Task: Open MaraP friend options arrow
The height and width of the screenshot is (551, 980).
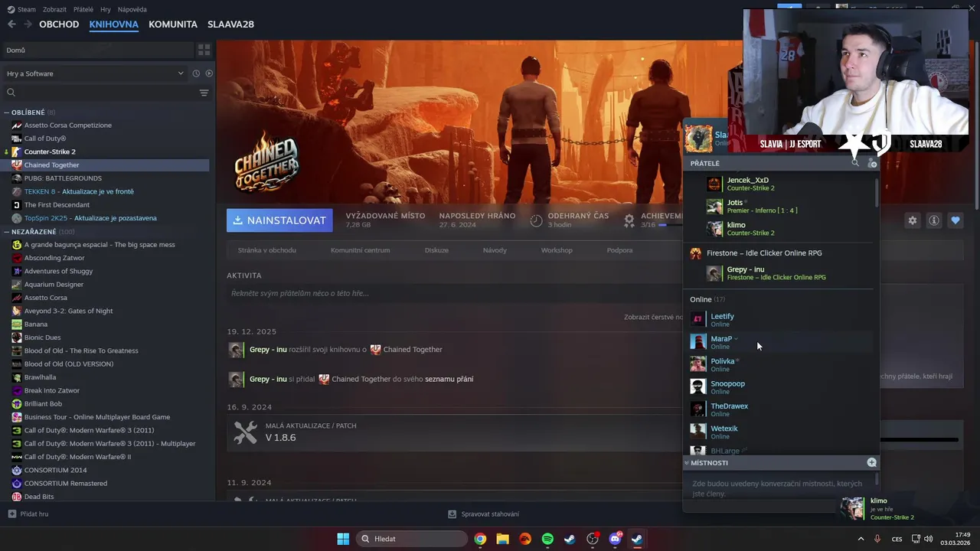Action: (x=736, y=338)
